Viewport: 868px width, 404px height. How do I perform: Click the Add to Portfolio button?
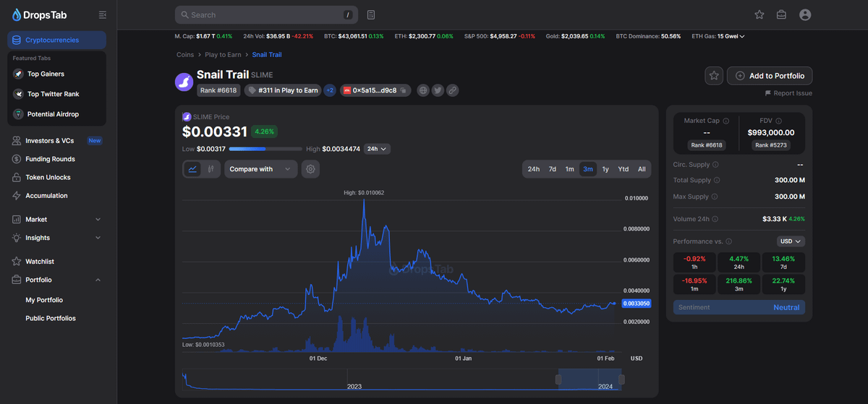(770, 76)
